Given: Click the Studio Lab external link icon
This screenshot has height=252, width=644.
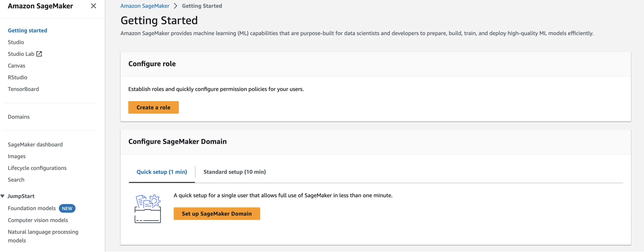Looking at the screenshot, I should 39,54.
